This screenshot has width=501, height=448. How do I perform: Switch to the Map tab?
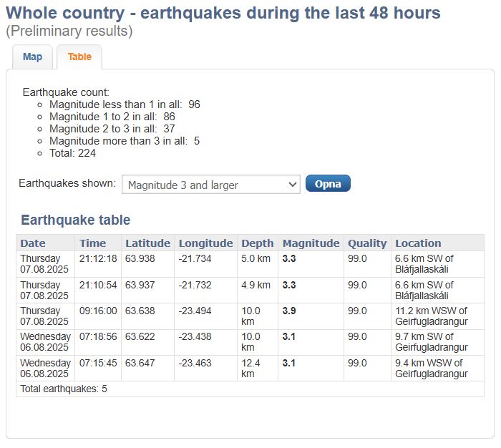(x=32, y=57)
